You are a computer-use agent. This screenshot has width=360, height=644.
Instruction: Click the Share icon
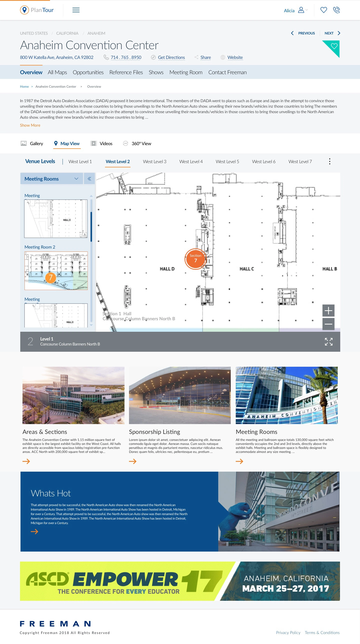tap(196, 57)
